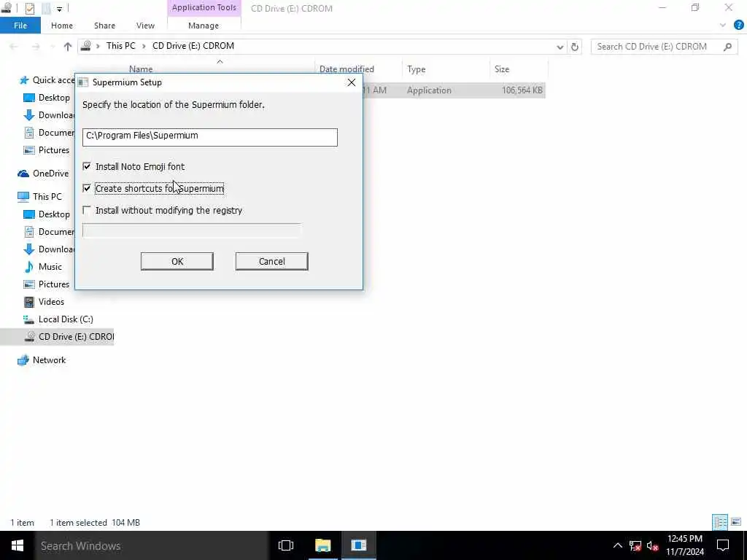Viewport: 747px width, 560px height.
Task: Close the Supermium Setup dialog
Action: tap(351, 82)
